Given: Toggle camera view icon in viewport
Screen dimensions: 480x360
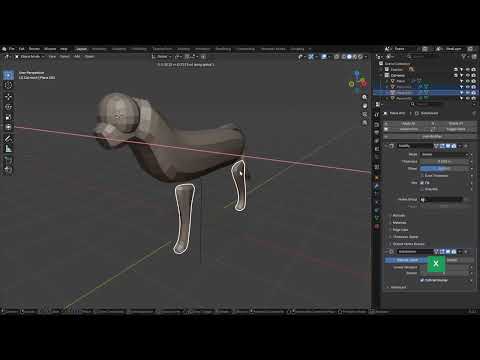Looking at the screenshot, I should coord(365,114).
